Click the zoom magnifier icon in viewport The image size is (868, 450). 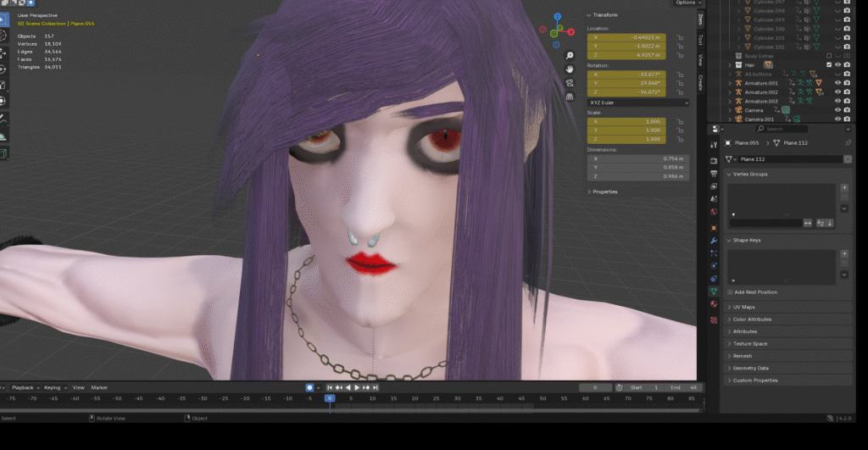coord(570,56)
